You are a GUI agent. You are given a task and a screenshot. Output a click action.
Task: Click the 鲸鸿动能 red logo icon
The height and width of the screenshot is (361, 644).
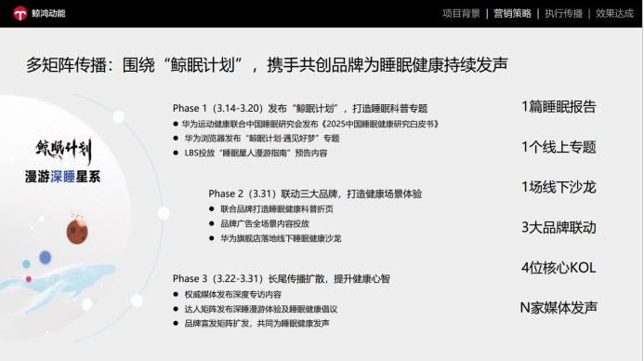(20, 14)
